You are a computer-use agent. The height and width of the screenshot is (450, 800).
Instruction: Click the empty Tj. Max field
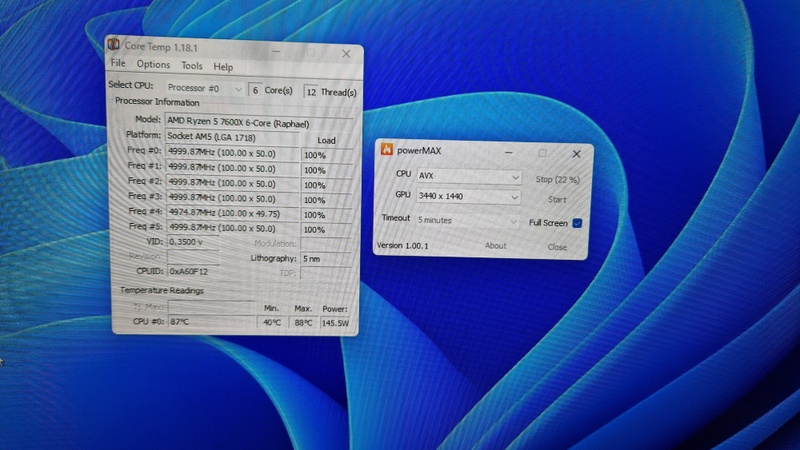pos(211,307)
